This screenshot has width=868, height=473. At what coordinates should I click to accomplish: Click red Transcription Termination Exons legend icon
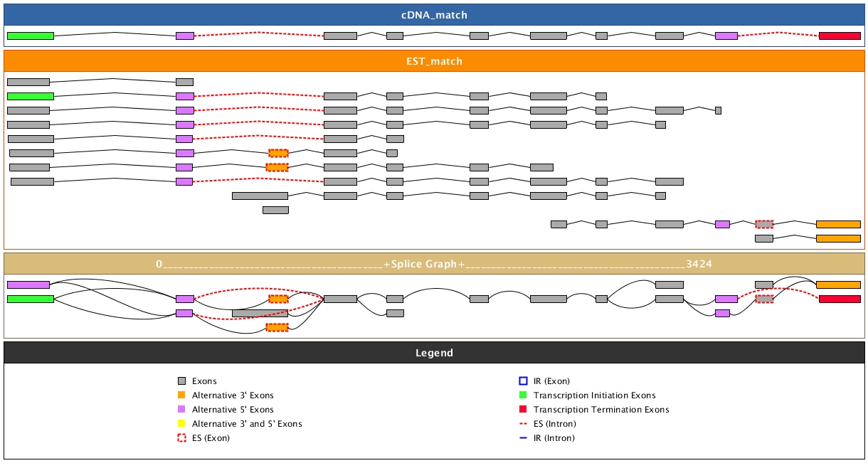coord(523,410)
